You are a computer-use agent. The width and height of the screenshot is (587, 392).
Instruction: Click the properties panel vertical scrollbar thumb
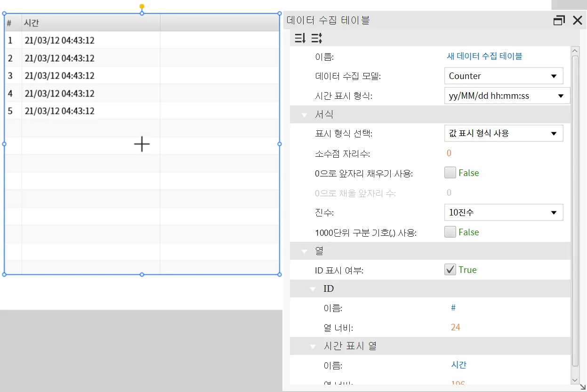(x=575, y=209)
